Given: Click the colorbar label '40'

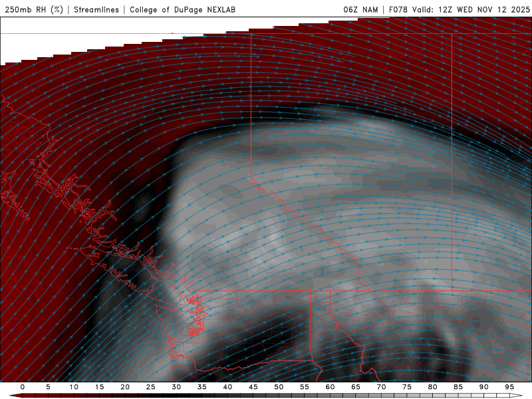Looking at the screenshot, I should click(227, 387).
